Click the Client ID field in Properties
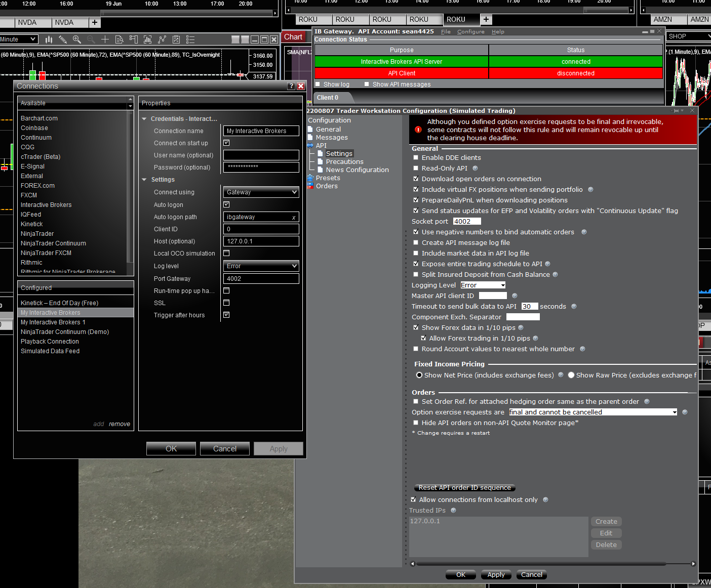 pos(261,229)
